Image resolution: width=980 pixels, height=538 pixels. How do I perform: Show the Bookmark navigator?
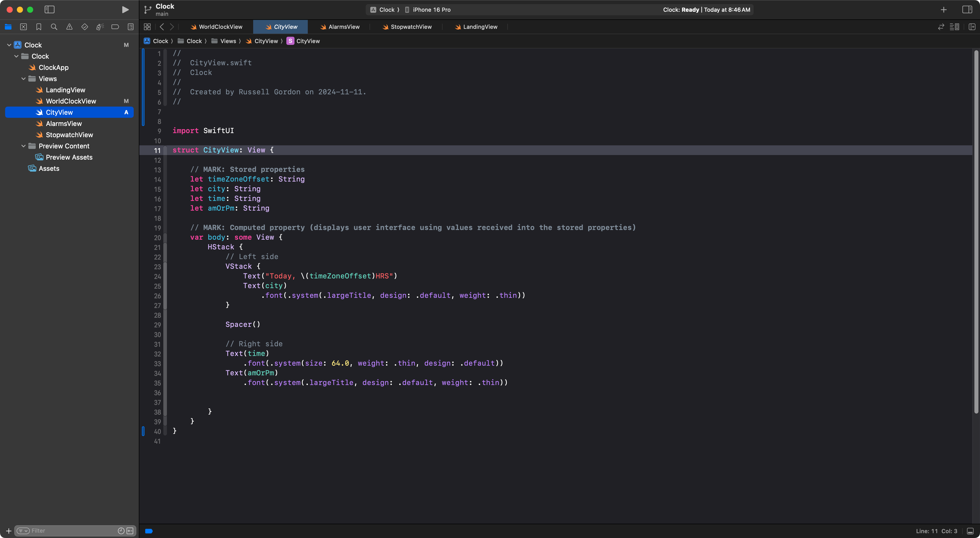(x=39, y=27)
